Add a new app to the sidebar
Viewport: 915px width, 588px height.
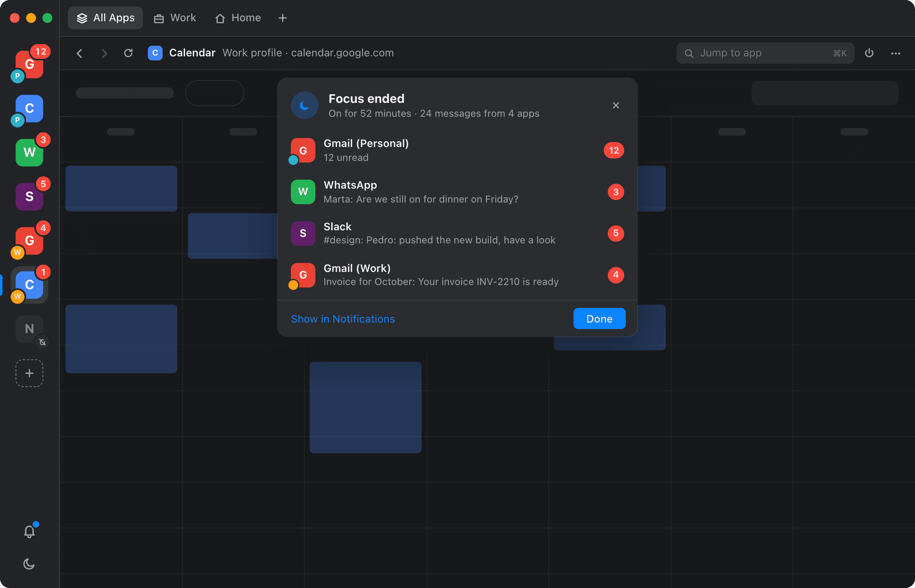(x=29, y=373)
